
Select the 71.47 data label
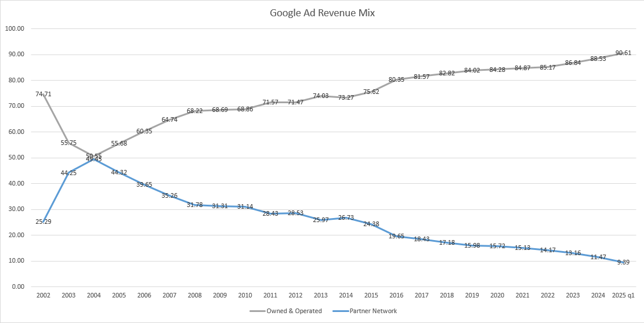point(295,103)
